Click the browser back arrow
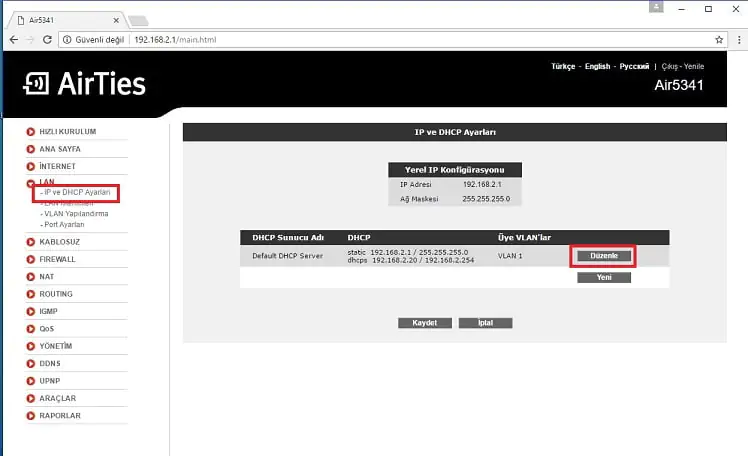Screen dimensions: 748x456 click(x=14, y=40)
